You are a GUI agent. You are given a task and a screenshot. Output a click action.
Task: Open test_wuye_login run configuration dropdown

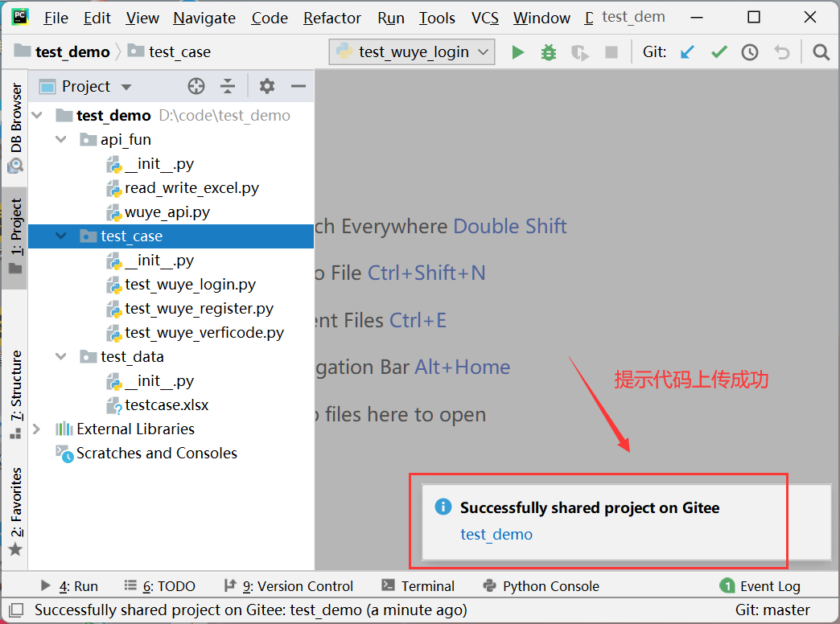[x=411, y=52]
